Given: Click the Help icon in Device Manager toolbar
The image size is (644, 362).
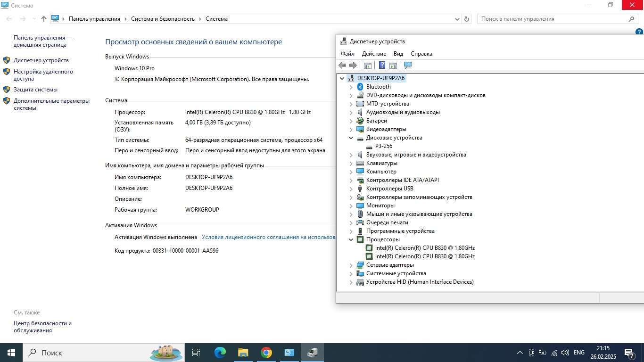Looking at the screenshot, I should (x=382, y=66).
